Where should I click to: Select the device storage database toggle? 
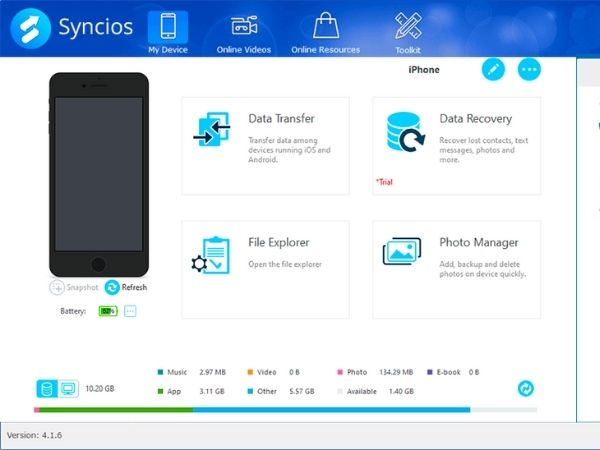point(46,388)
